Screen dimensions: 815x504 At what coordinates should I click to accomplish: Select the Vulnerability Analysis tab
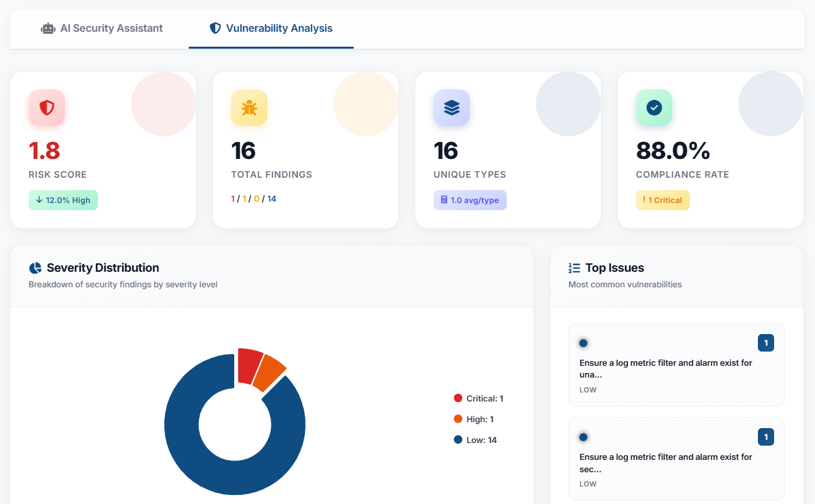click(x=271, y=29)
